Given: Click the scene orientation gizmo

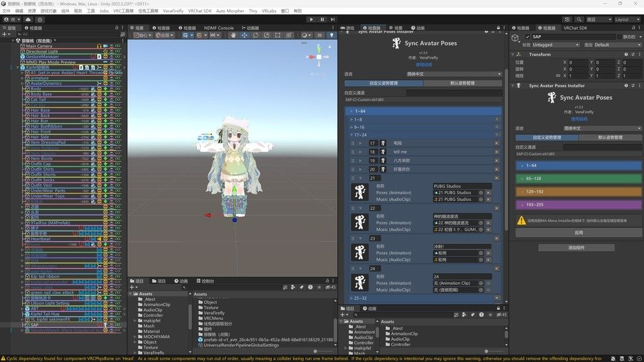Looking at the screenshot, I should (x=319, y=57).
